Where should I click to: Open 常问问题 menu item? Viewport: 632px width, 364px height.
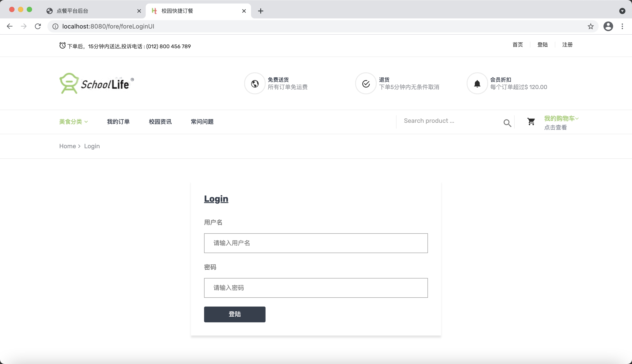202,122
